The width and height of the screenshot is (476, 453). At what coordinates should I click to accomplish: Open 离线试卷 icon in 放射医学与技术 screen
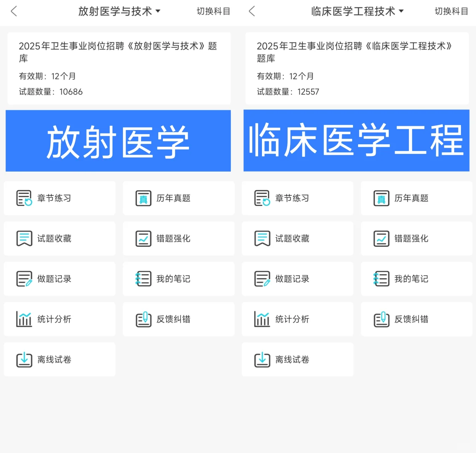[x=24, y=359]
